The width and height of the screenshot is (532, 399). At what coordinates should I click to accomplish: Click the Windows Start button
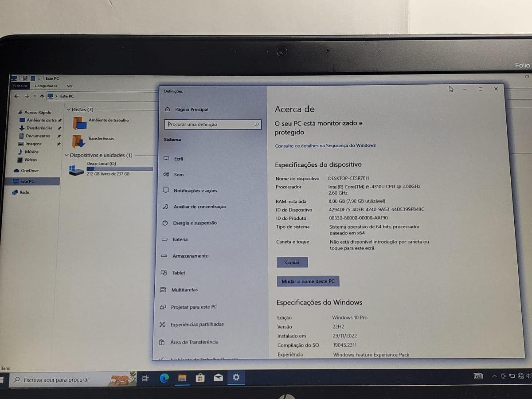(x=2, y=380)
